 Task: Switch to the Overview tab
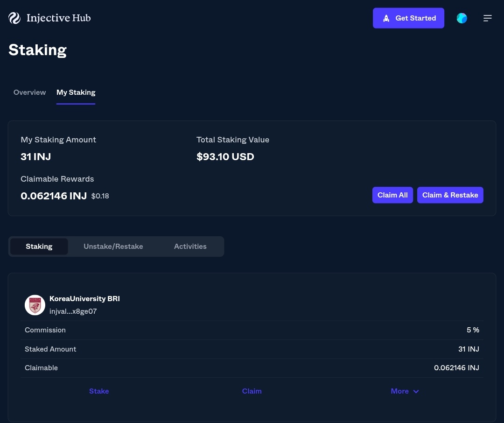point(29,92)
